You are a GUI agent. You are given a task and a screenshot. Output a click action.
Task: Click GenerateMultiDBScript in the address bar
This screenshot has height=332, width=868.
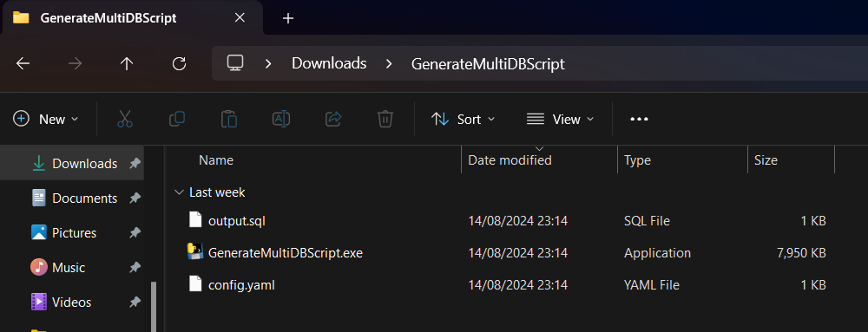click(x=488, y=63)
